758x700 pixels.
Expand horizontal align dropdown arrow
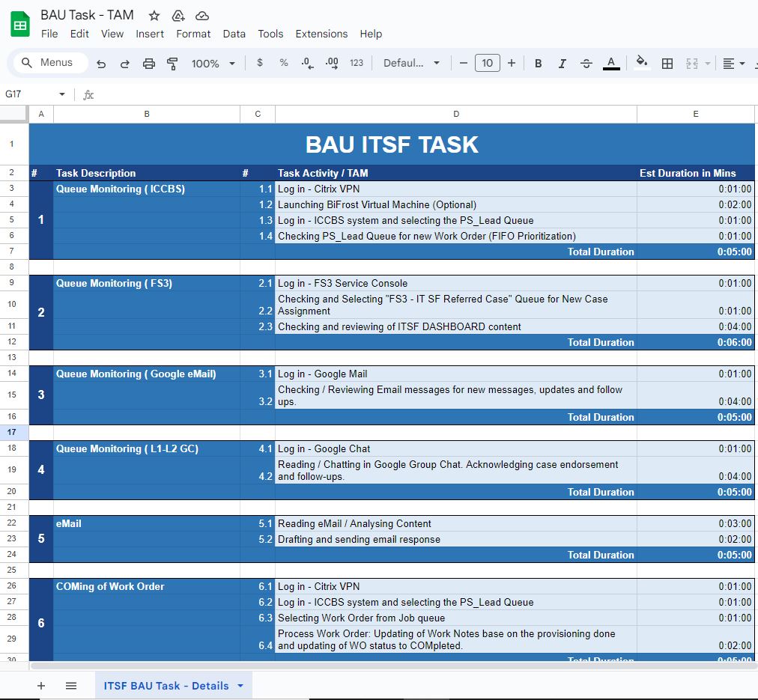click(742, 64)
